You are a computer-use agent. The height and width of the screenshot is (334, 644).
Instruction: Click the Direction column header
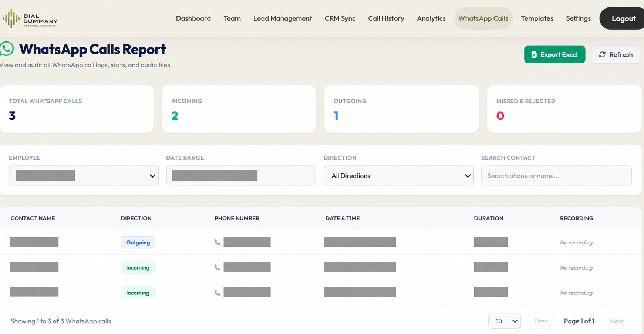pos(136,218)
